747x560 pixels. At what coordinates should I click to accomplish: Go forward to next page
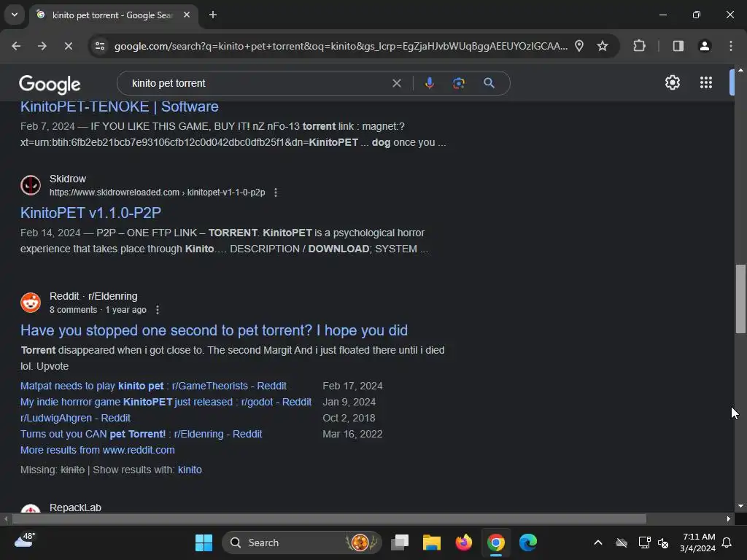coord(42,46)
